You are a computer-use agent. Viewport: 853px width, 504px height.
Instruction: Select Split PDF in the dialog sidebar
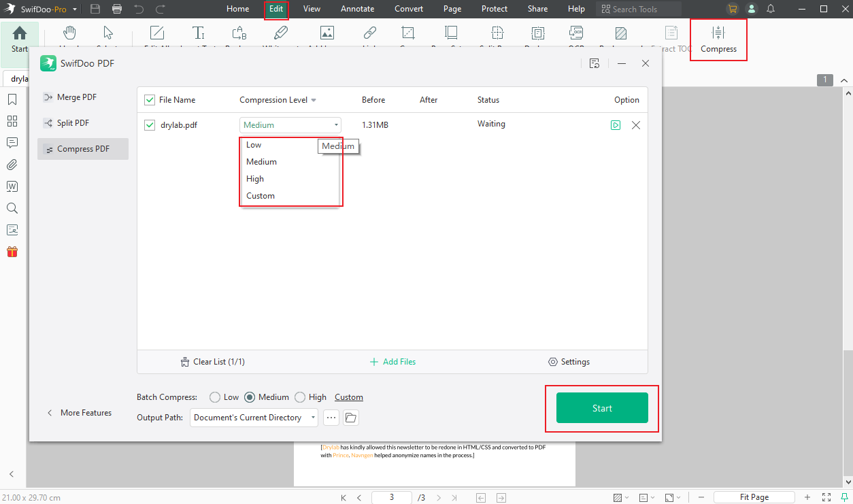pyautogui.click(x=83, y=123)
